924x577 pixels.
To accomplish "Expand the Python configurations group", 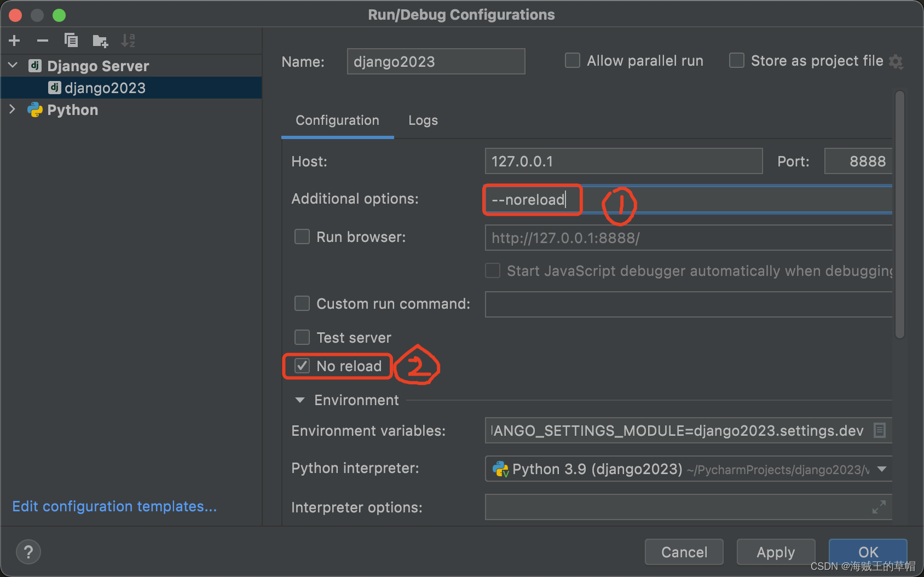I will point(12,109).
